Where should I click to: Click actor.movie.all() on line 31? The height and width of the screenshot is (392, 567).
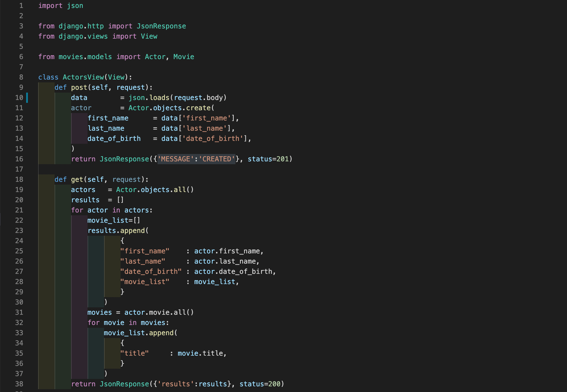click(x=159, y=312)
